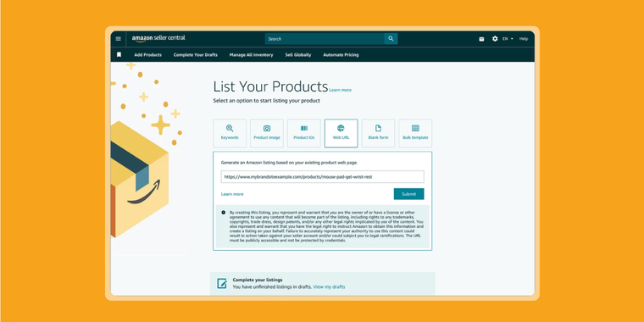
Task: Click the info icon beside the disclaimer
Action: (224, 213)
